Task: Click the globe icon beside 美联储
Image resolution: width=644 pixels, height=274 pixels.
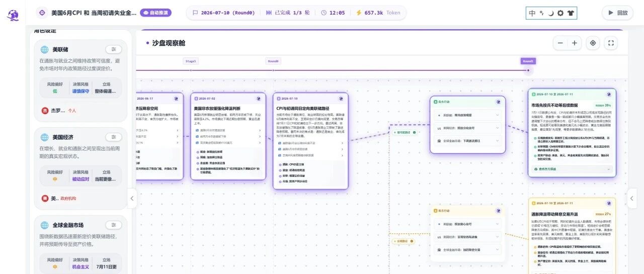Action: [44, 49]
